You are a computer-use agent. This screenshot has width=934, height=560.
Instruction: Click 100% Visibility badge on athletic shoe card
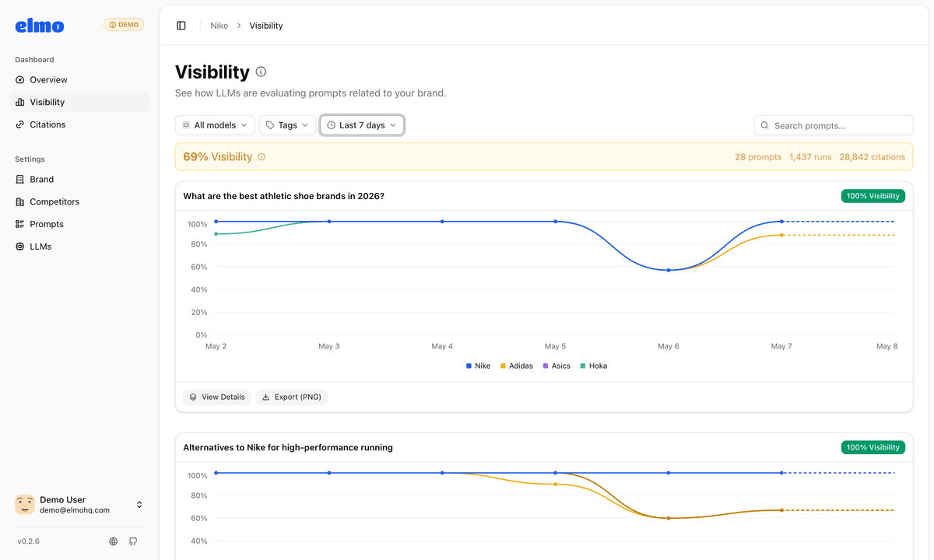click(x=873, y=196)
